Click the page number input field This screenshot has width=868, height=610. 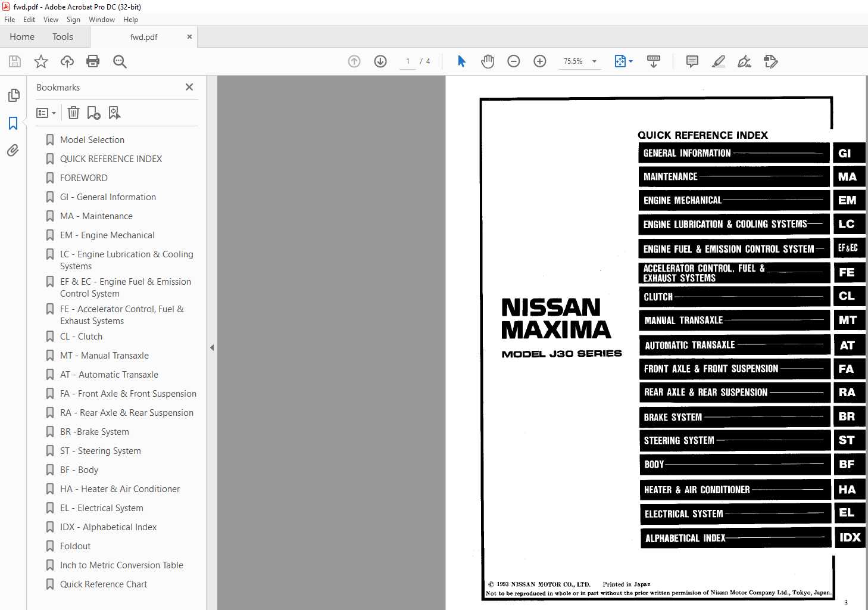pyautogui.click(x=408, y=61)
